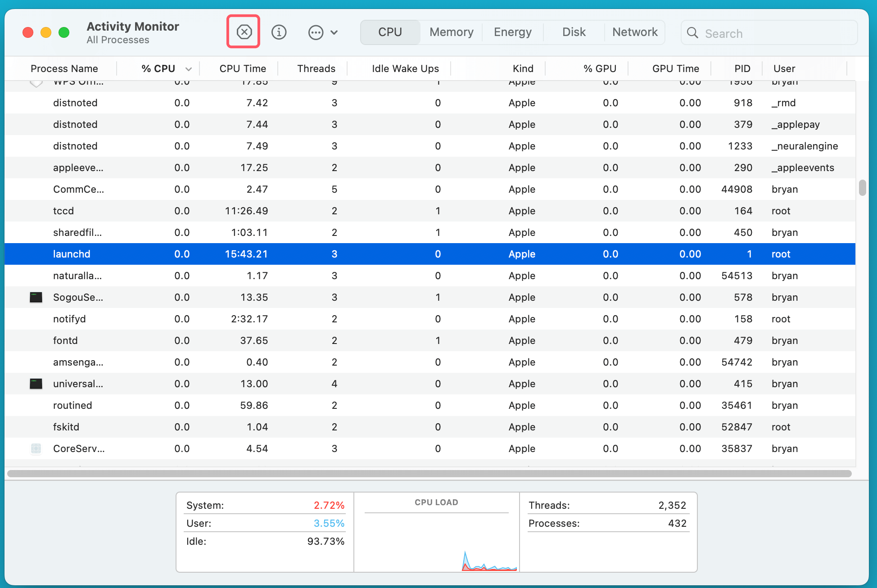Open the Disk tab
This screenshot has width=877, height=588.
point(574,32)
